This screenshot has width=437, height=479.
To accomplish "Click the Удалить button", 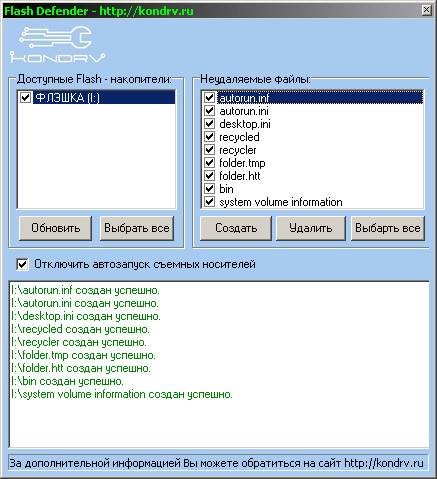I will (x=311, y=228).
